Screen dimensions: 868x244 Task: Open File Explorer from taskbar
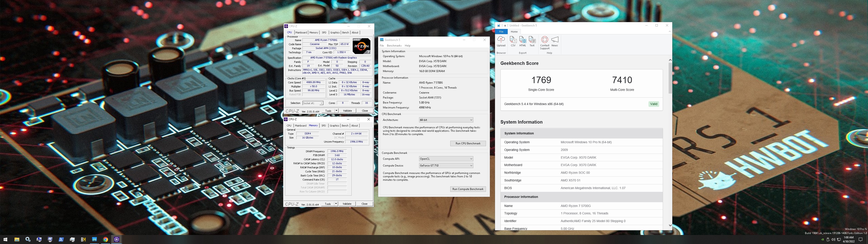click(x=17, y=240)
